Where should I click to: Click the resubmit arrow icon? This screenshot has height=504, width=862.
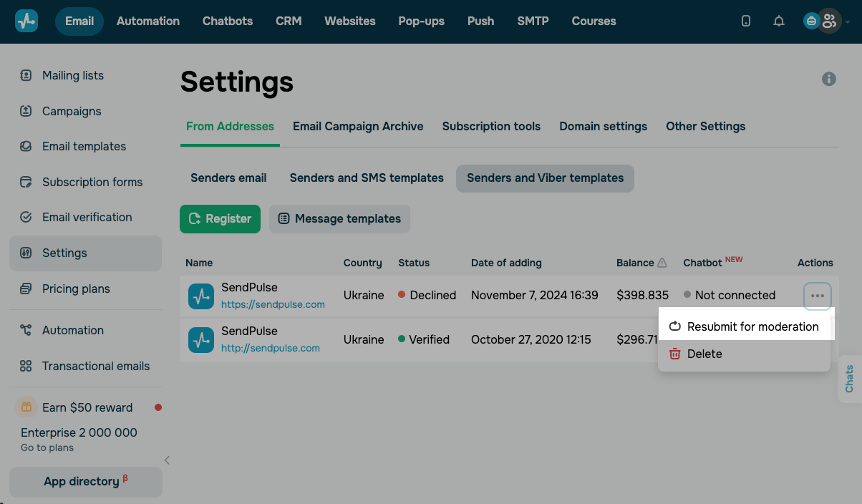click(x=674, y=326)
